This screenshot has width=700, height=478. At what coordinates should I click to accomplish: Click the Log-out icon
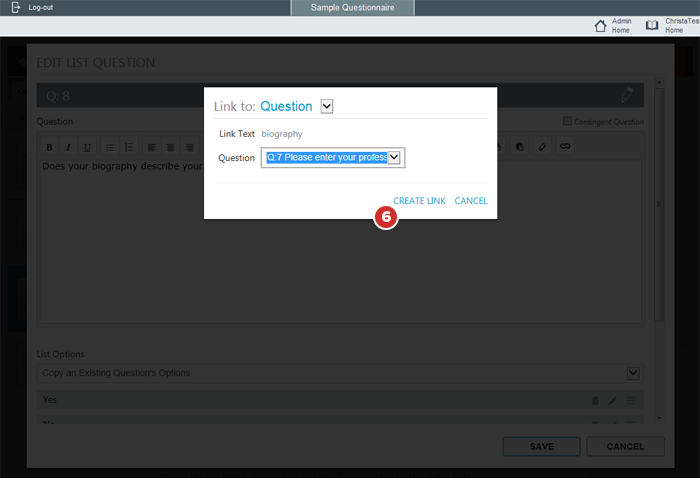(16, 7)
